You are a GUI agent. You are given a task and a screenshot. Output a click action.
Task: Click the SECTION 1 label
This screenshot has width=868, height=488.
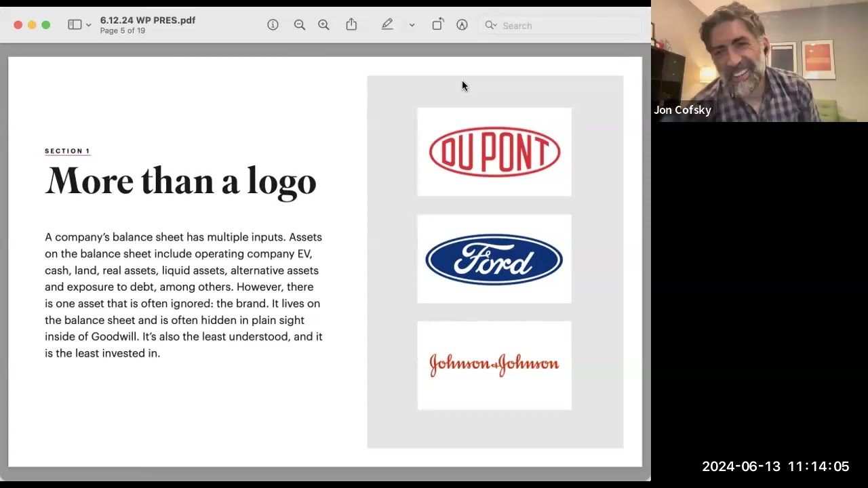pyautogui.click(x=67, y=151)
